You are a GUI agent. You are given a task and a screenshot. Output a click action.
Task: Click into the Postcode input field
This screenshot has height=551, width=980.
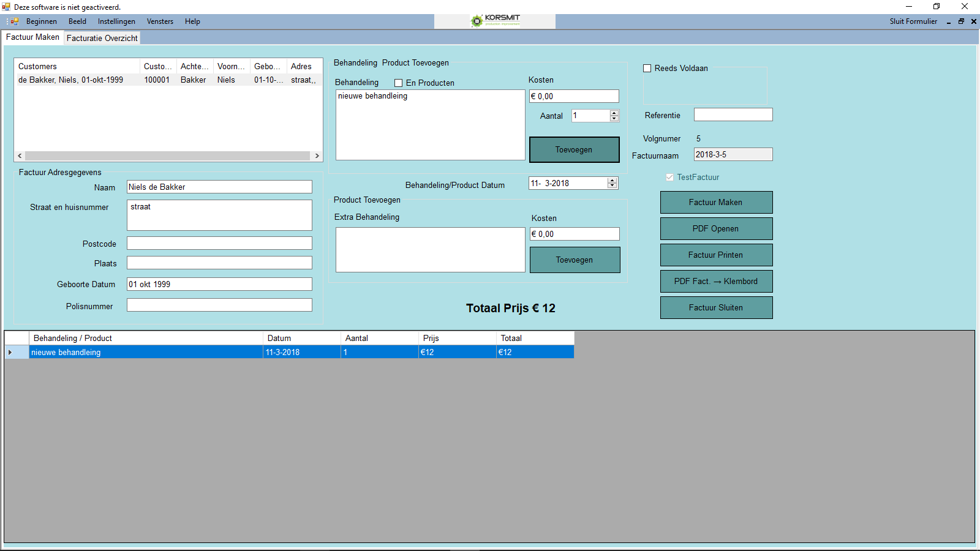pos(219,244)
